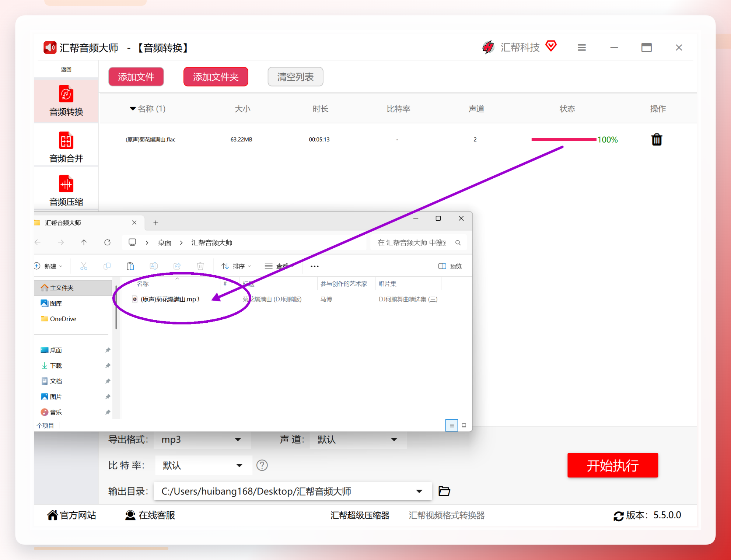This screenshot has width=731, height=560.
Task: Click the Explorer rename icon
Action: (x=154, y=266)
